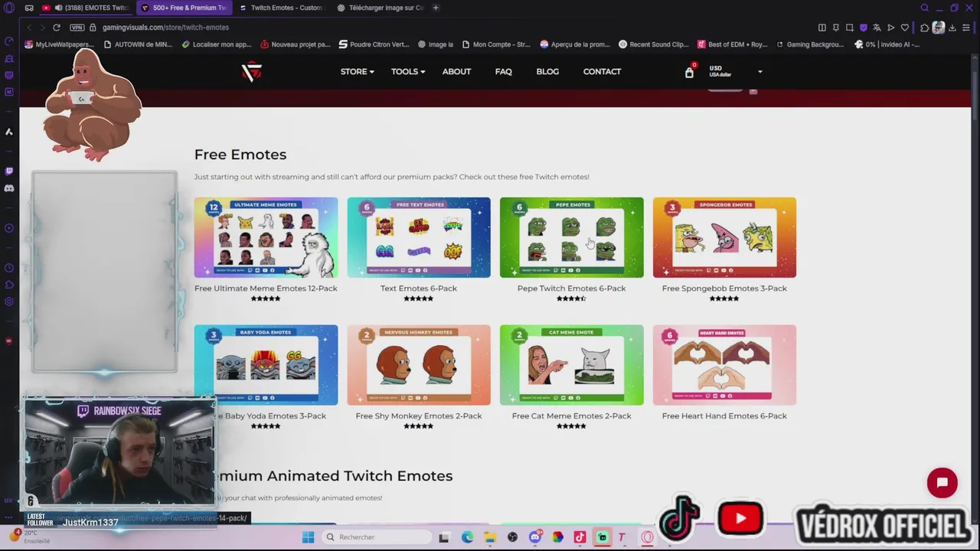The height and width of the screenshot is (551, 980).
Task: Open Poudre Citron Vert bookmark
Action: 374,44
